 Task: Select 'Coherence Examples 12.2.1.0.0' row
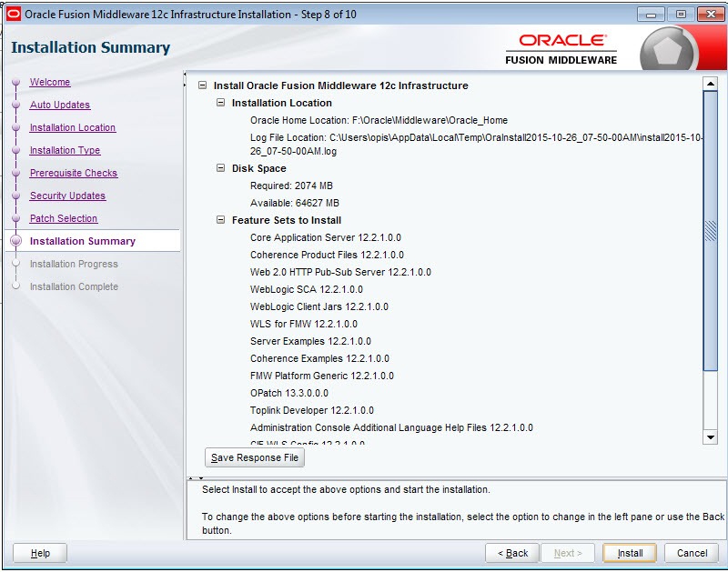(320, 358)
